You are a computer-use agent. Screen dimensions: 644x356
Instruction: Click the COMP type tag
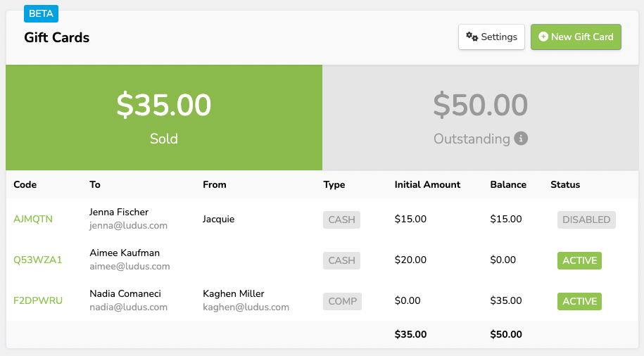click(x=342, y=301)
